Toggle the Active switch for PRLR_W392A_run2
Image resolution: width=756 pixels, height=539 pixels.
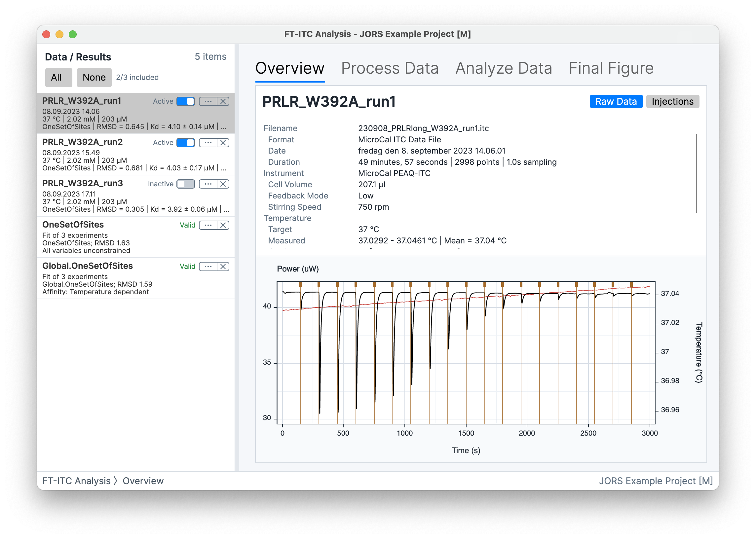pos(186,143)
